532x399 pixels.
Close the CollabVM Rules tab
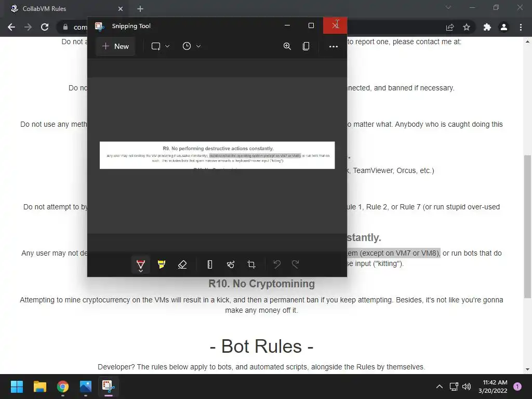pos(121,9)
